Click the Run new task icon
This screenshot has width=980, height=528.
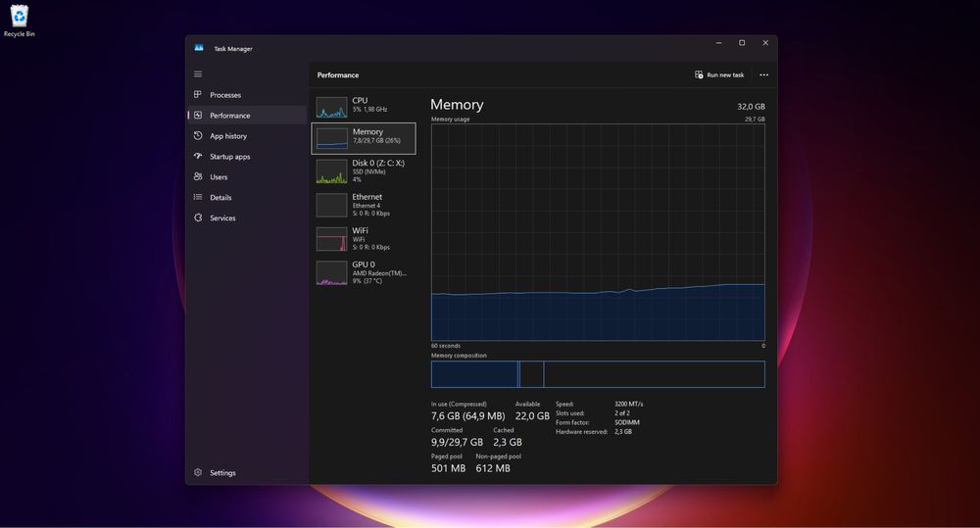(x=699, y=74)
